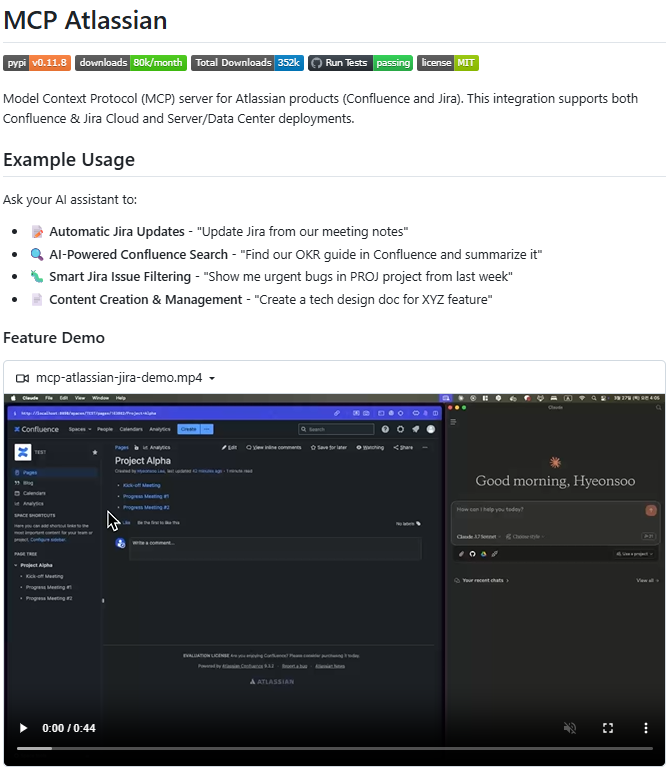
Task: Toggle the Watching eye button
Action: pyautogui.click(x=370, y=447)
